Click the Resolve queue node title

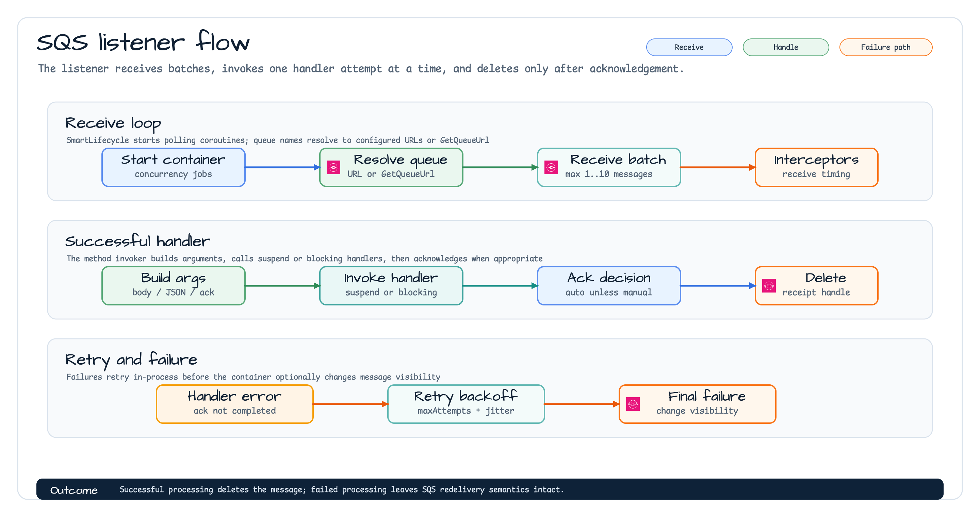coord(400,160)
